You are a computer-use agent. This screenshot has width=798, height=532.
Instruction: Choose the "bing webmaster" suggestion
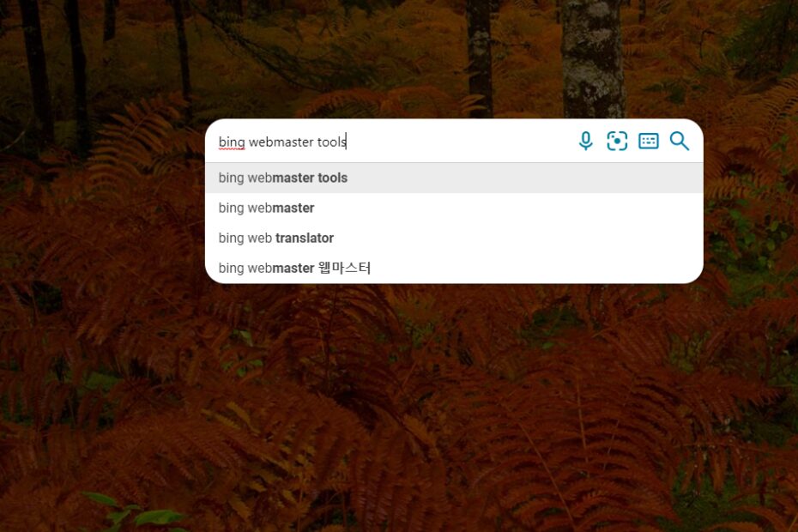point(454,208)
